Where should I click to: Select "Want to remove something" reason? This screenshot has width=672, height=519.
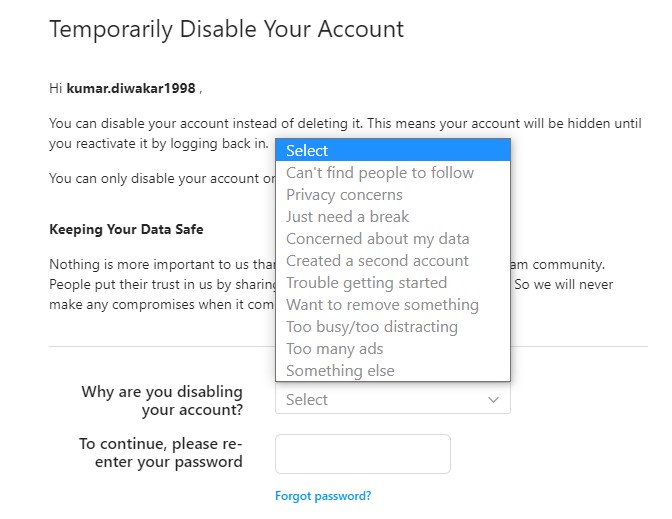pyautogui.click(x=382, y=305)
